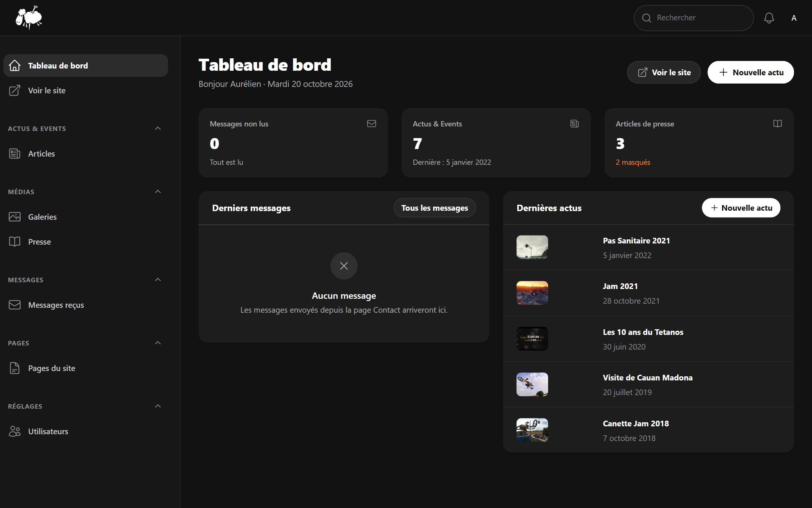Focus the Rechercher search field

point(694,18)
